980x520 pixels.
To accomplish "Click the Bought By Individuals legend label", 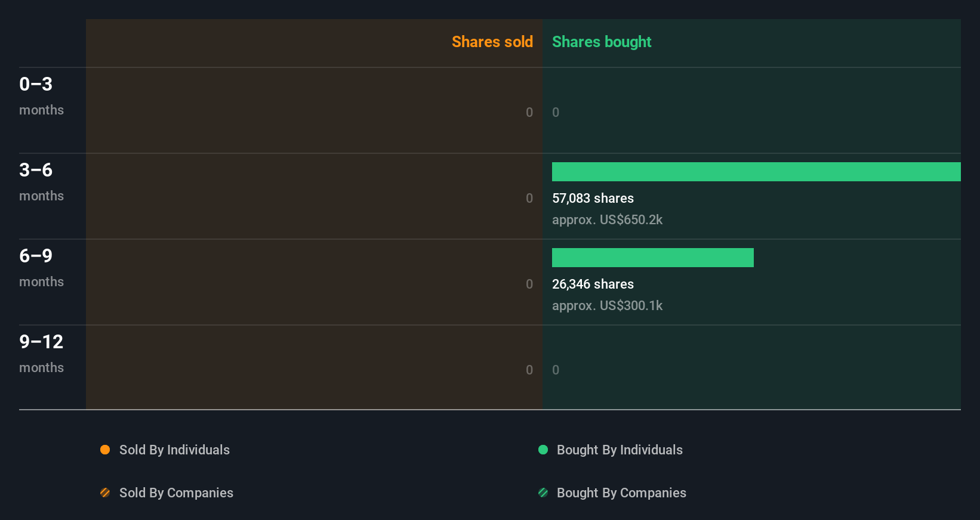I will pyautogui.click(x=620, y=450).
